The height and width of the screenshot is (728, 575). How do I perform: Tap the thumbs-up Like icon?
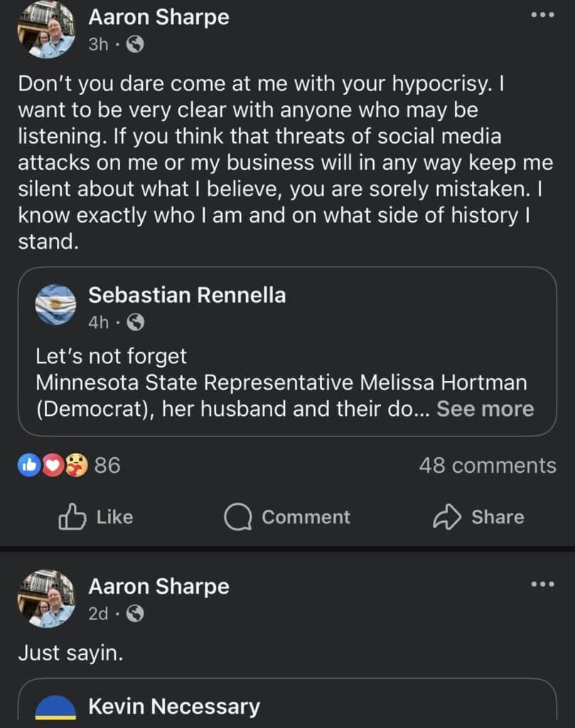(72, 517)
